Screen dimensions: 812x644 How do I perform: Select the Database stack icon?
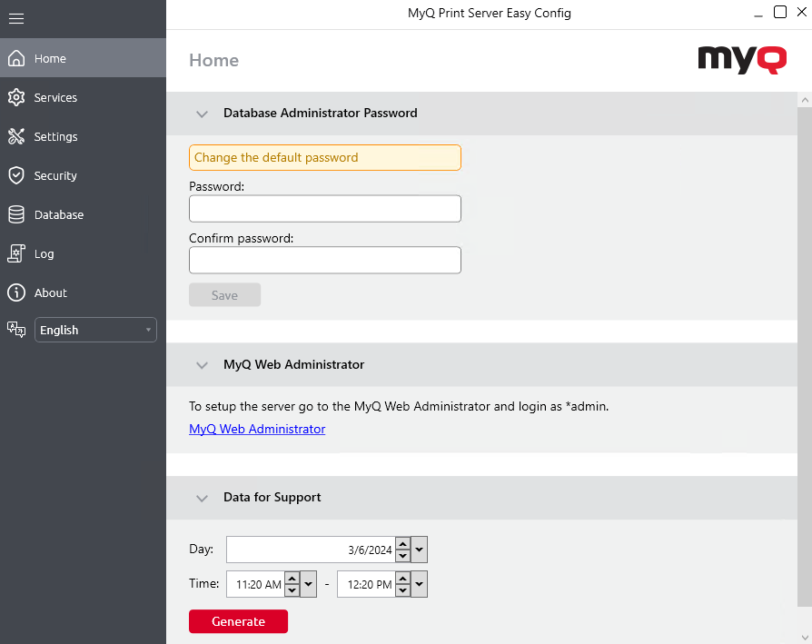pyautogui.click(x=18, y=214)
